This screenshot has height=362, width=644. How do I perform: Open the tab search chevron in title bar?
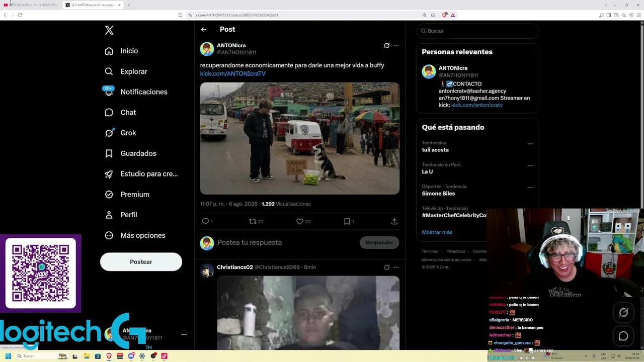[x=606, y=5]
